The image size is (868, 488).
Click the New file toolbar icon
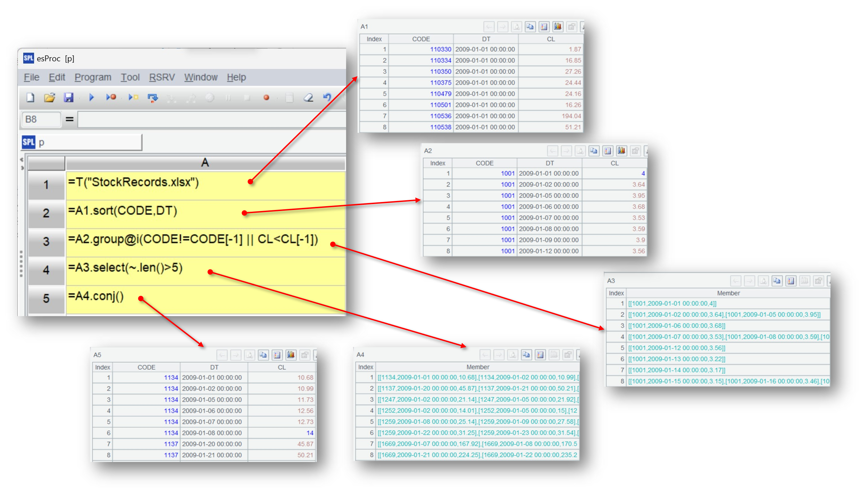(x=30, y=98)
